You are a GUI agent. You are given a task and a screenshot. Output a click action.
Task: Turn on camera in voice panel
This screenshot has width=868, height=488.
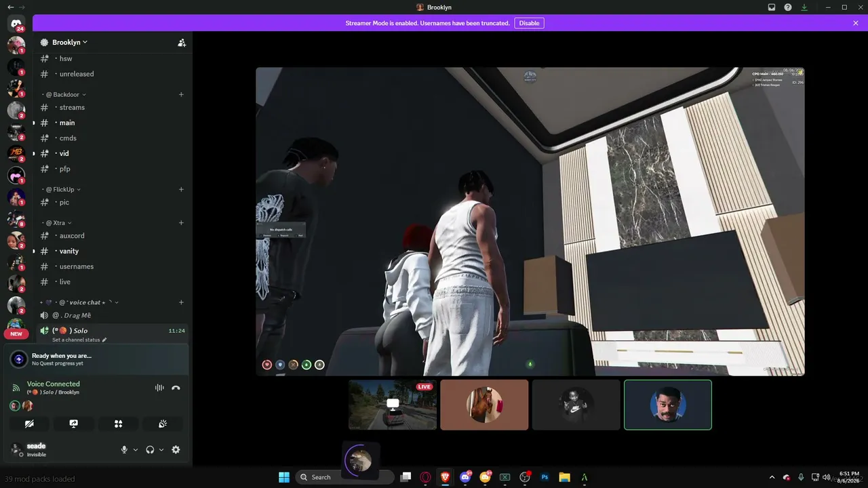pyautogui.click(x=29, y=424)
